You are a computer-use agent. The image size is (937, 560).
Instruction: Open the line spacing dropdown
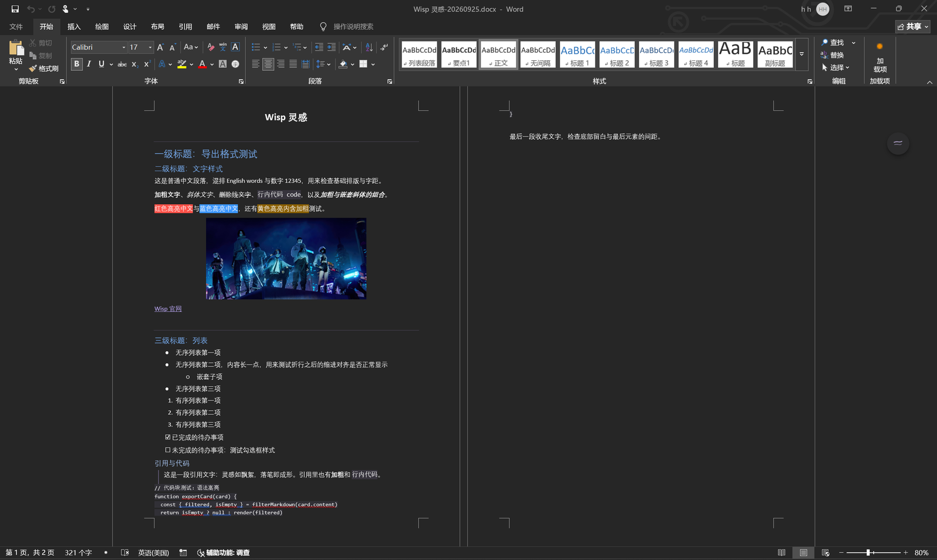point(323,64)
